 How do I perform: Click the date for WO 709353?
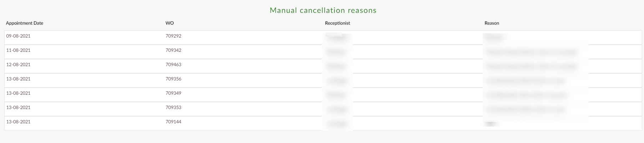pos(18,108)
